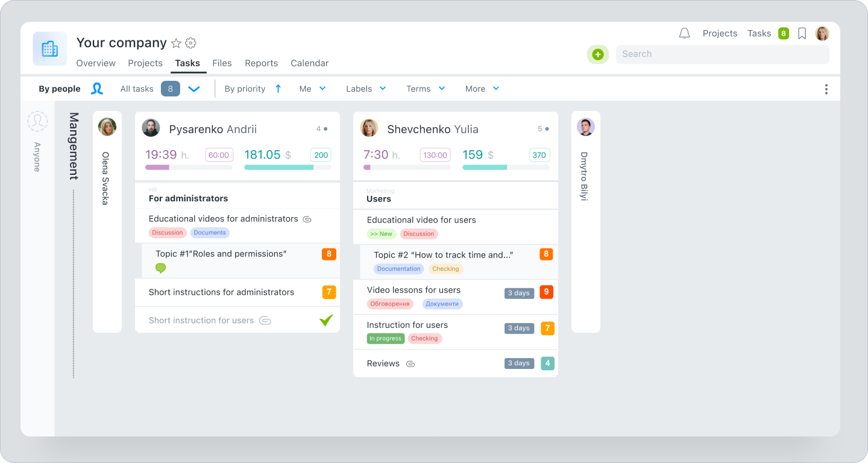The height and width of the screenshot is (463, 868).
Task: Open notifications via the bell icon
Action: [x=684, y=33]
